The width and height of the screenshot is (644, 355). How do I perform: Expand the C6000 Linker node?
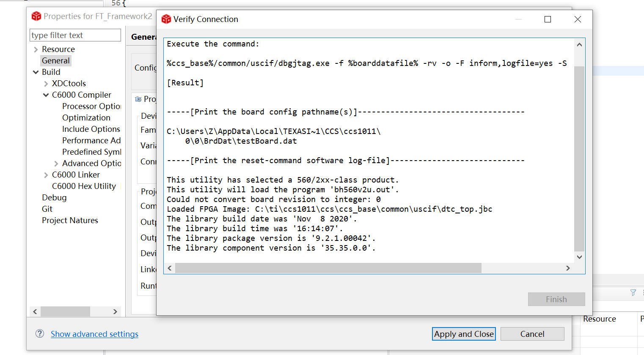46,175
